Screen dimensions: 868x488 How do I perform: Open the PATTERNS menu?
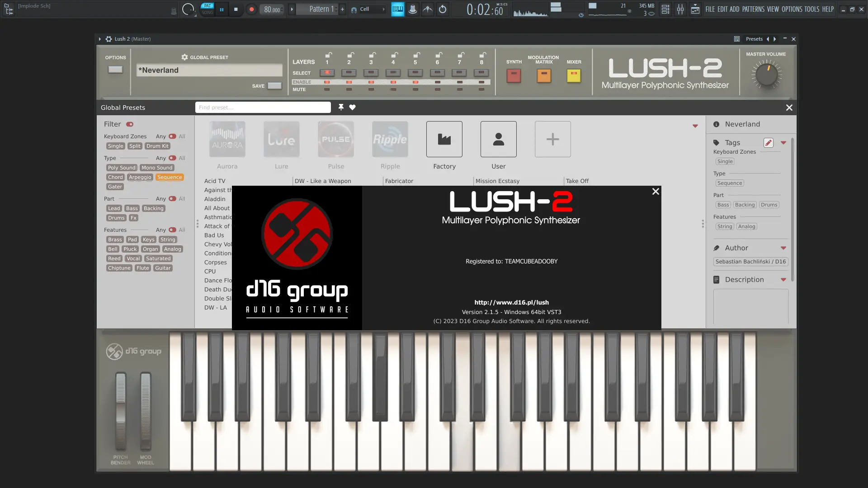click(753, 9)
